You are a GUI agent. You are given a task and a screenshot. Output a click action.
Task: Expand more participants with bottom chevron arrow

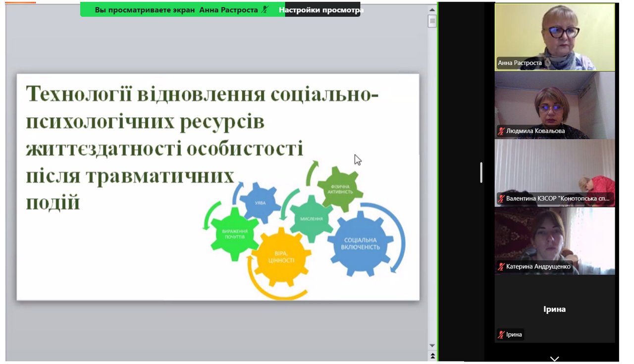pyautogui.click(x=554, y=359)
